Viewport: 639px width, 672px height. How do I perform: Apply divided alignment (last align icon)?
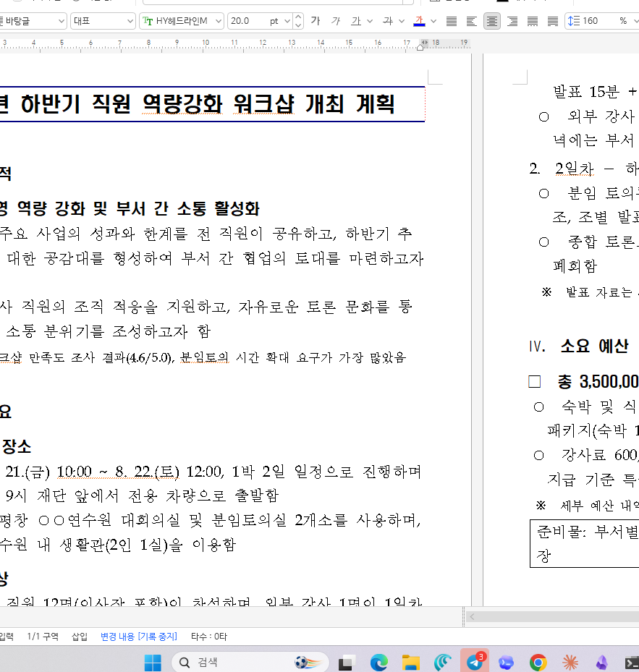point(553,20)
